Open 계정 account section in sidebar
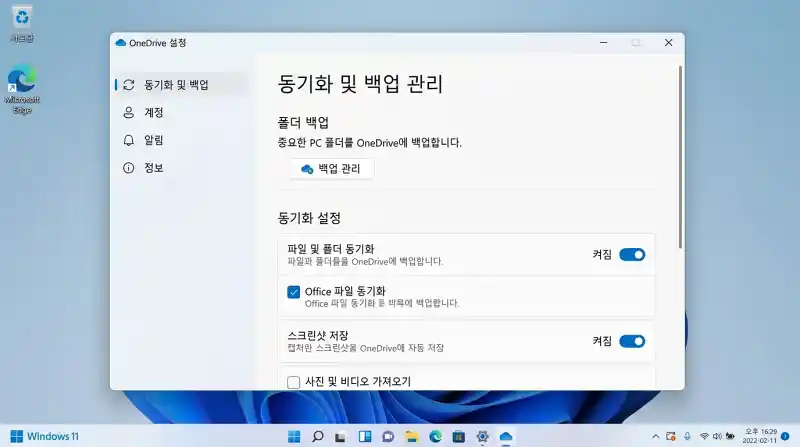The width and height of the screenshot is (800, 447). point(181,112)
